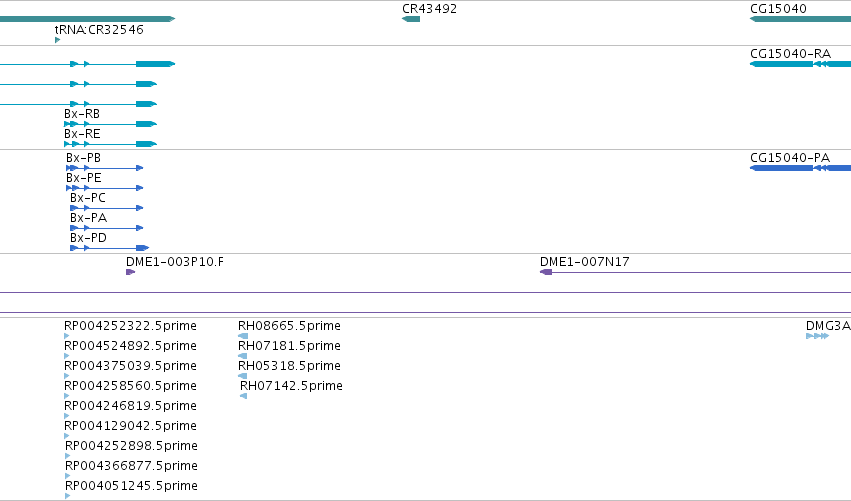The height and width of the screenshot is (501, 851).
Task: Click RH07181.5prime EST label
Action: pos(289,346)
